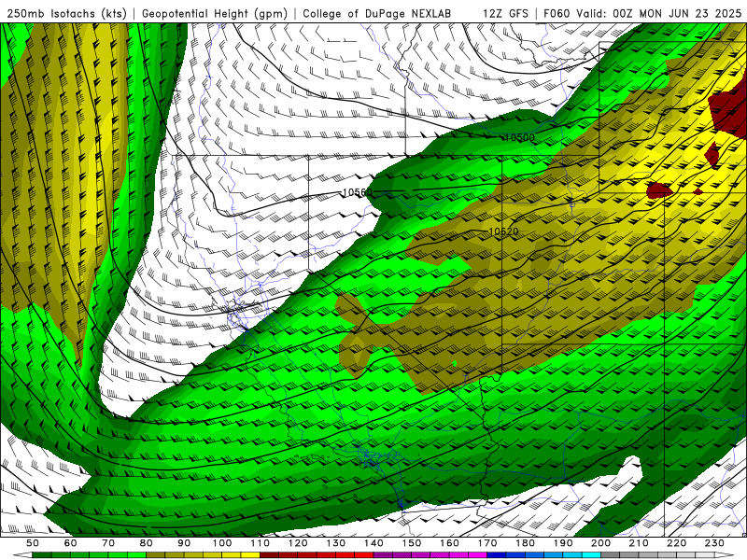Select the cyan swatch just left of 200
This screenshot has height=560, width=747.
(592, 555)
